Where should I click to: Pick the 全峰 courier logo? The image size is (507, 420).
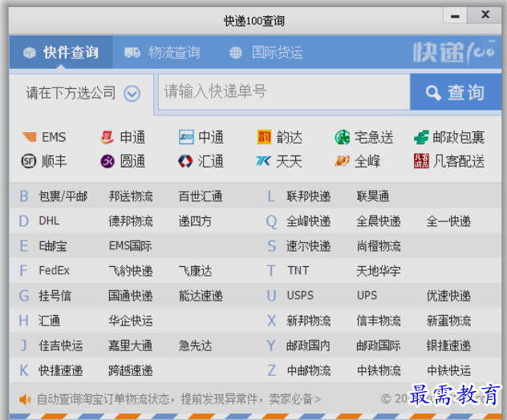(342, 160)
